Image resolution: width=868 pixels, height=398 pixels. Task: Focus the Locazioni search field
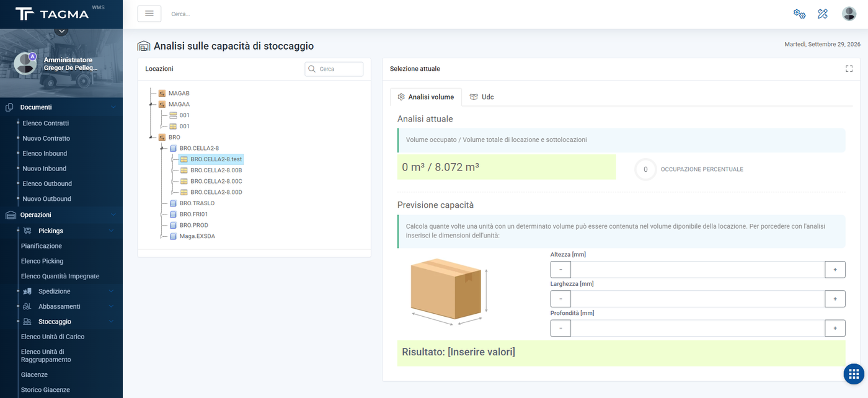click(x=334, y=69)
